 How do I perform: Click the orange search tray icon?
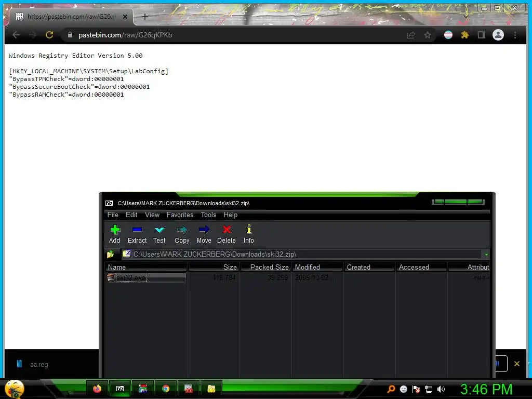tap(391, 389)
